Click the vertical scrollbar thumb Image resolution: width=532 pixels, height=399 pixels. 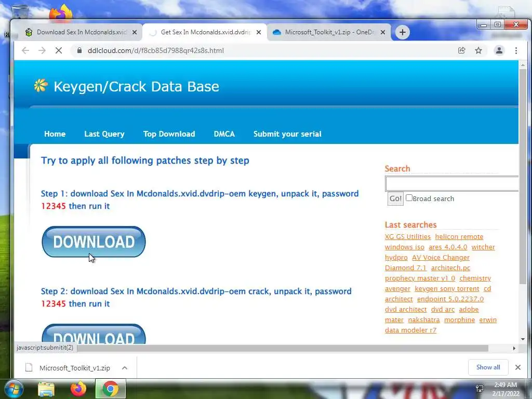tap(523, 177)
